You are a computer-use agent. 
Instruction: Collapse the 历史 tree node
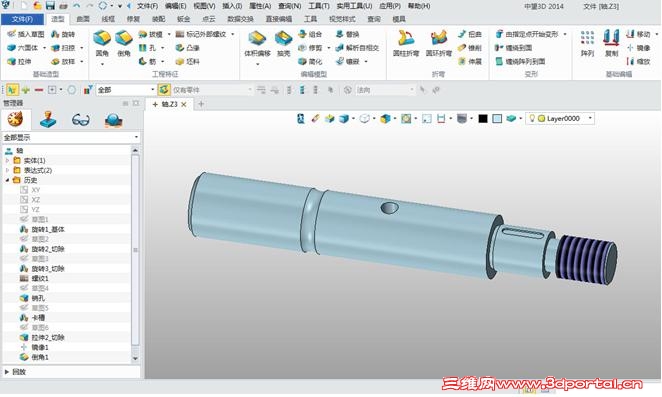click(x=7, y=180)
